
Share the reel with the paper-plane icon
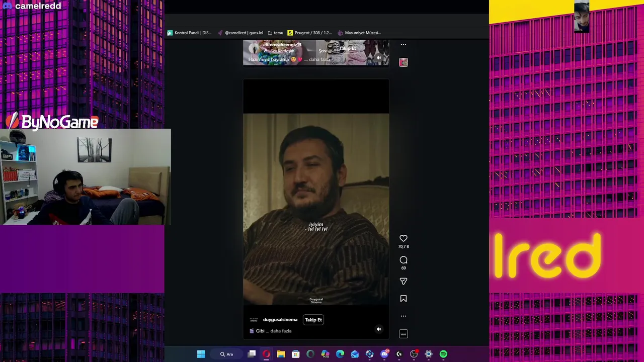pyautogui.click(x=403, y=282)
